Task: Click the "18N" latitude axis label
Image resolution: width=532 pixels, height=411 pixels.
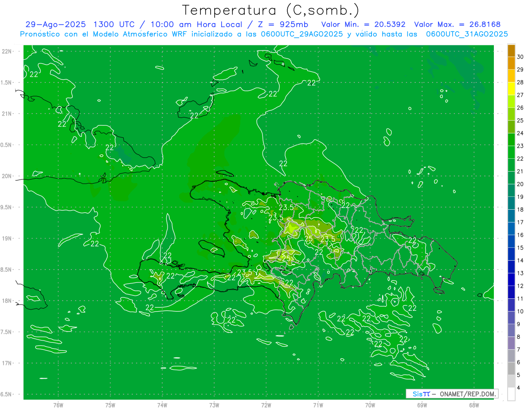Action: 7,301
